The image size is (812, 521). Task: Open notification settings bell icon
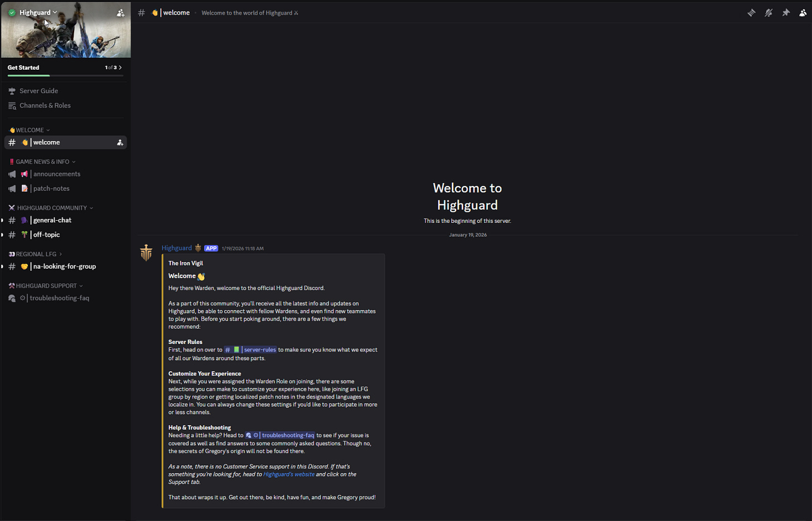[768, 12]
